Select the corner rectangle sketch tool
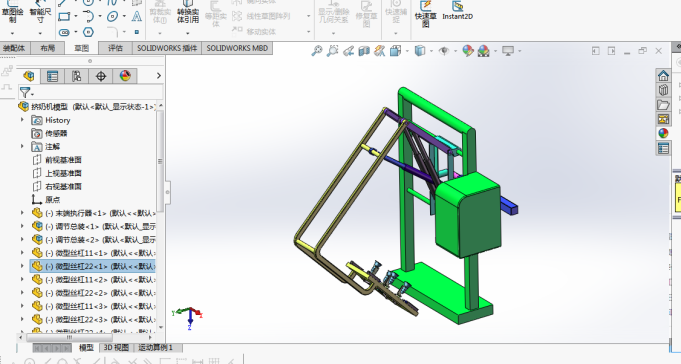 [x=64, y=17]
